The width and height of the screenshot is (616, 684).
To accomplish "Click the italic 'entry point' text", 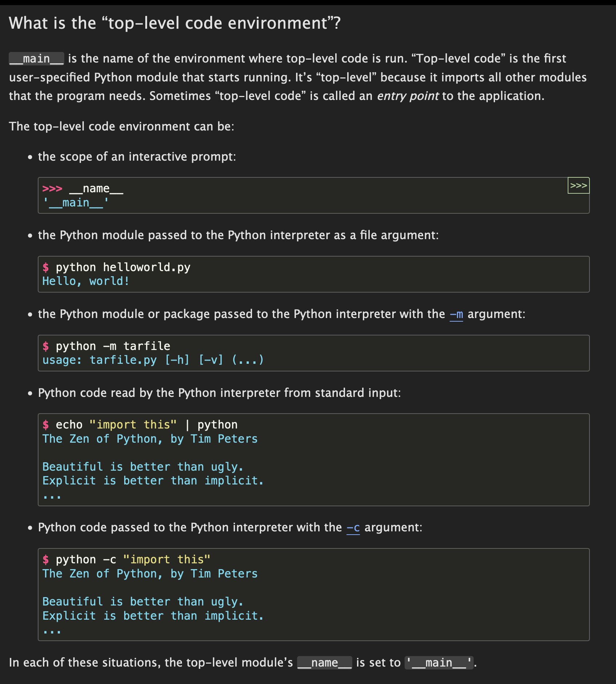I will point(408,96).
